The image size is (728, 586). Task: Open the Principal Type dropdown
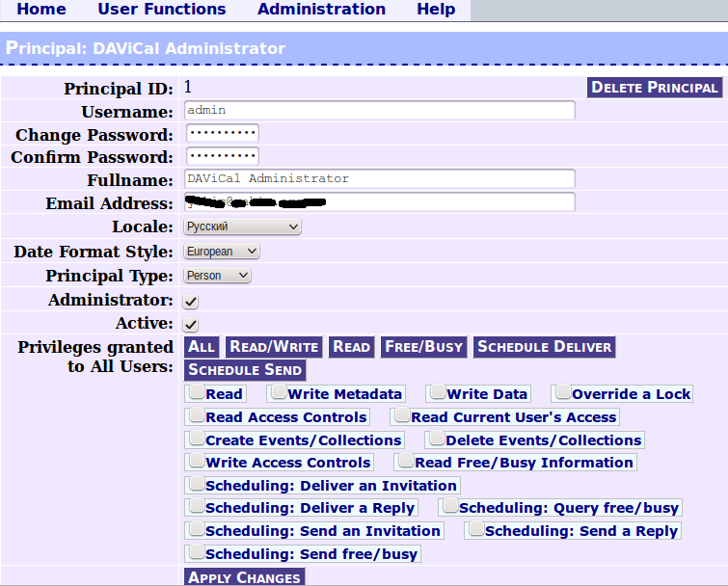[217, 276]
